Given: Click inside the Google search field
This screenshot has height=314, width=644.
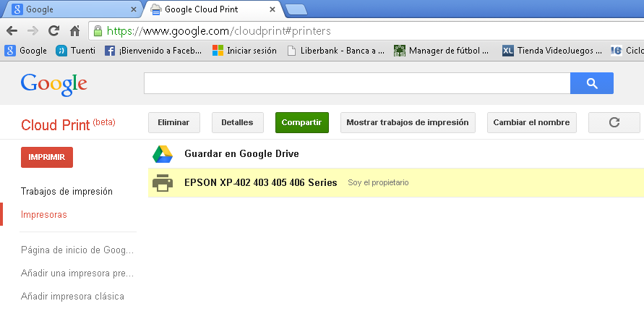Looking at the screenshot, I should 356,84.
